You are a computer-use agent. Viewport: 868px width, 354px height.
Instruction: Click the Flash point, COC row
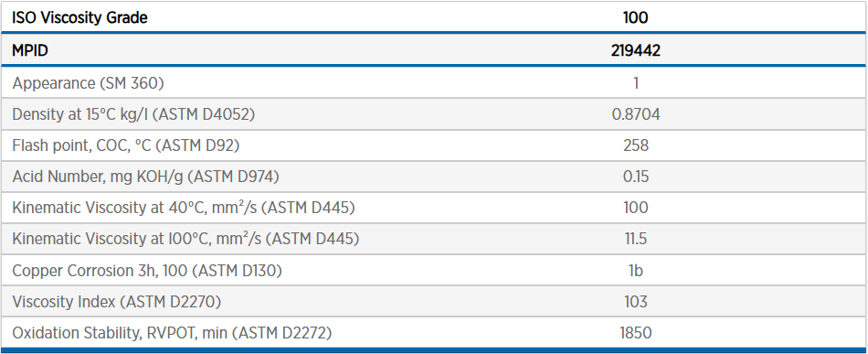pyautogui.click(x=434, y=145)
